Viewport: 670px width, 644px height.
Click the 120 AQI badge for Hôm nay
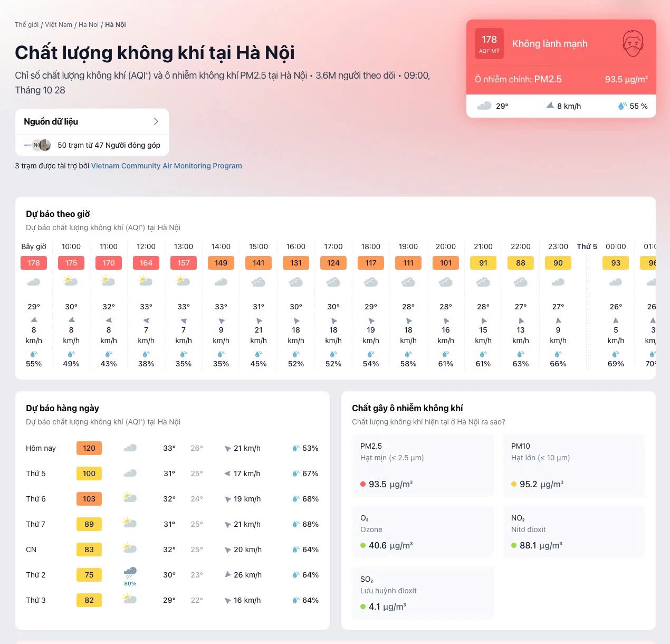coord(89,448)
